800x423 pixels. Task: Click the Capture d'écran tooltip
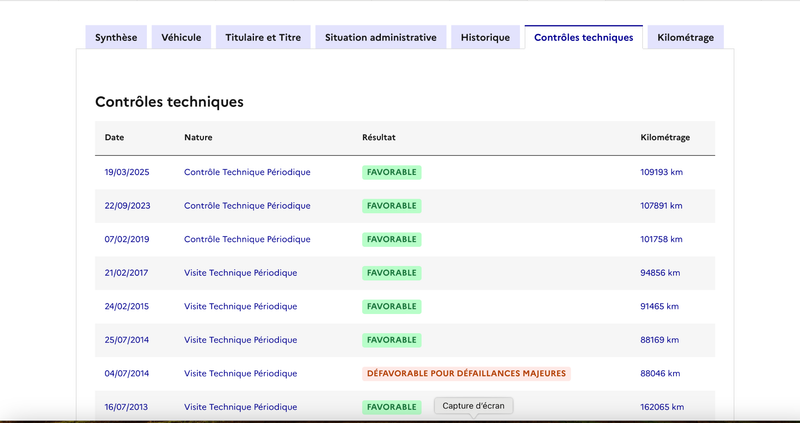(473, 406)
